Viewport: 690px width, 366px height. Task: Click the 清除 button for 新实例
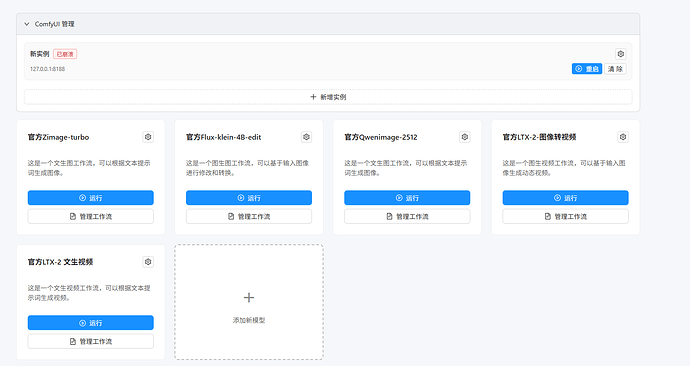615,69
